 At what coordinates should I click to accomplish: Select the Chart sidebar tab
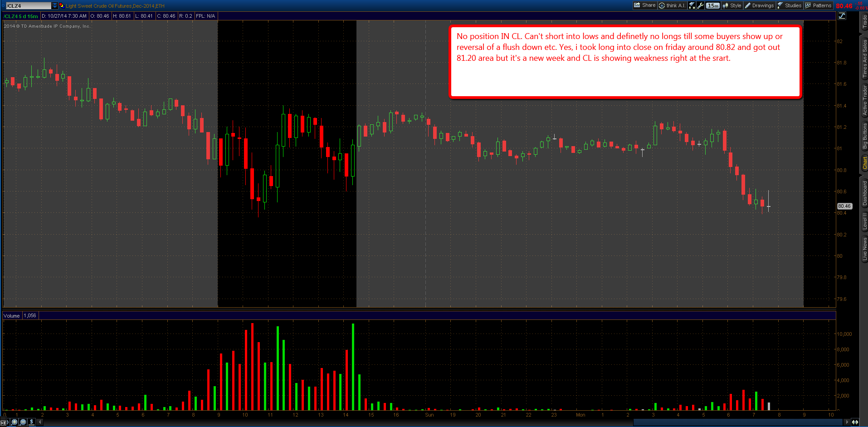(x=864, y=163)
